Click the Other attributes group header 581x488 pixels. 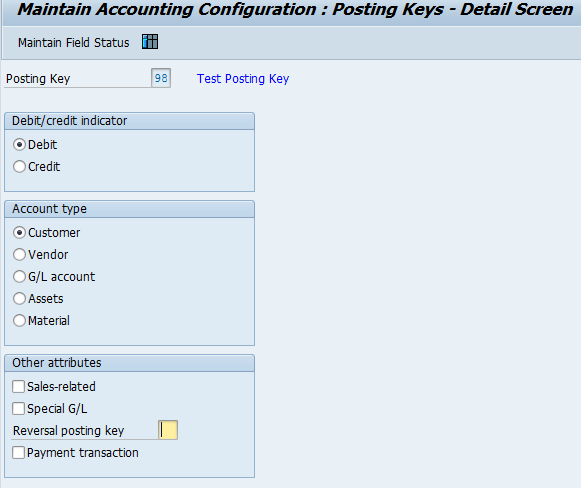pyautogui.click(x=129, y=363)
